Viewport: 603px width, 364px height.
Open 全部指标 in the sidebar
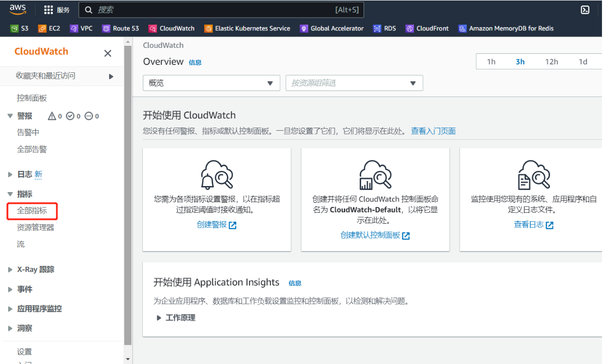coord(32,211)
